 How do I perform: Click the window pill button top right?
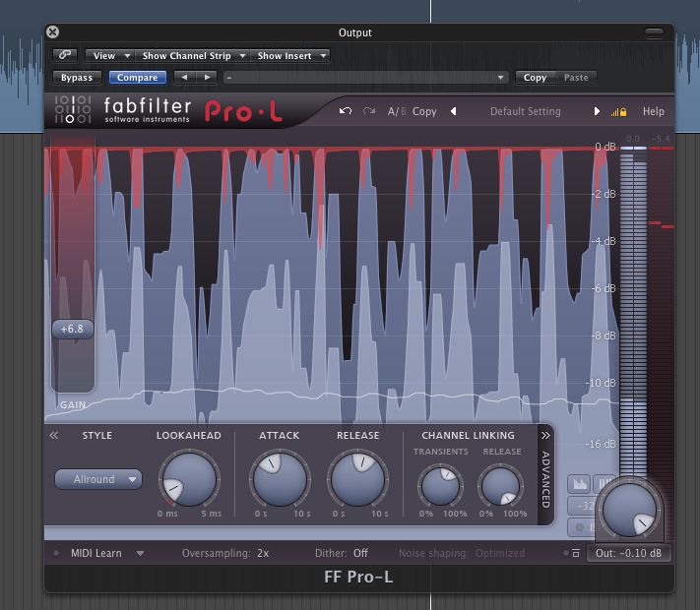coord(654,33)
